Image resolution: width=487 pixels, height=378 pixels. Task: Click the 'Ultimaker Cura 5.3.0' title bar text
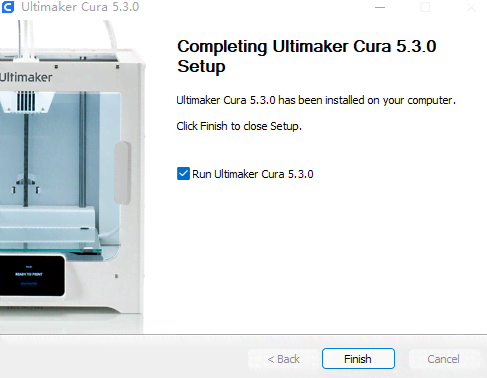(x=80, y=7)
